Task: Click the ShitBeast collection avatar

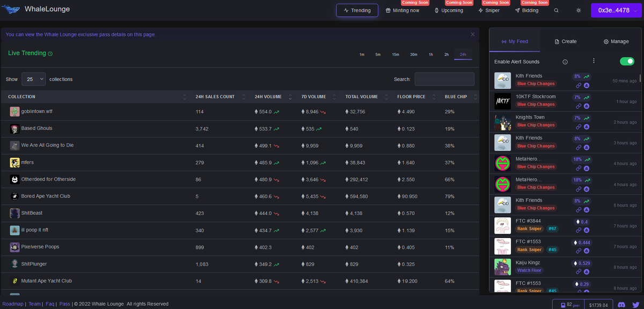Action: click(14, 213)
